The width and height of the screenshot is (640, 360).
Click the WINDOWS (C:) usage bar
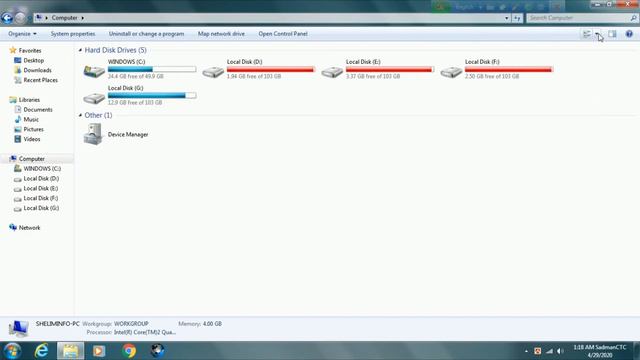pyautogui.click(x=152, y=69)
